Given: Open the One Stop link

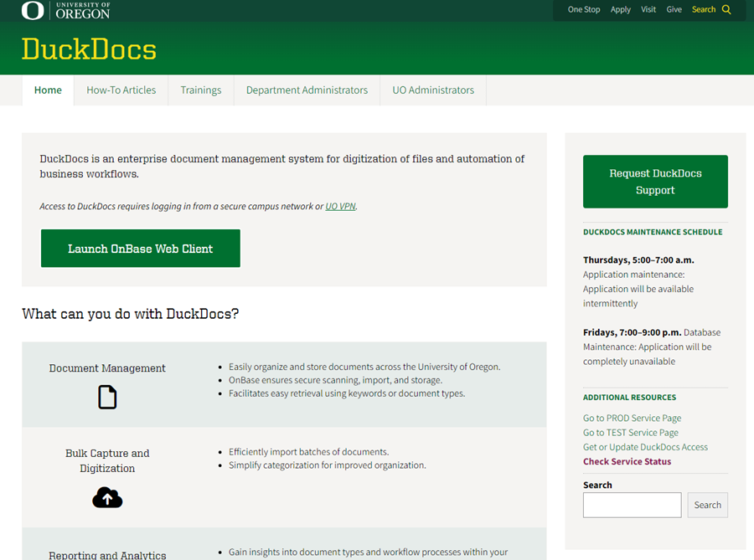Looking at the screenshot, I should coord(584,9).
